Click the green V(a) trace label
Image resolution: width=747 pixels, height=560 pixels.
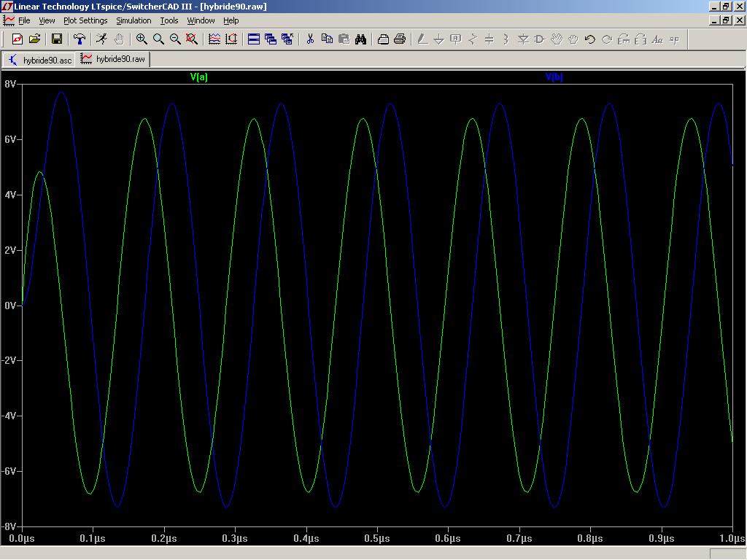tap(198, 77)
